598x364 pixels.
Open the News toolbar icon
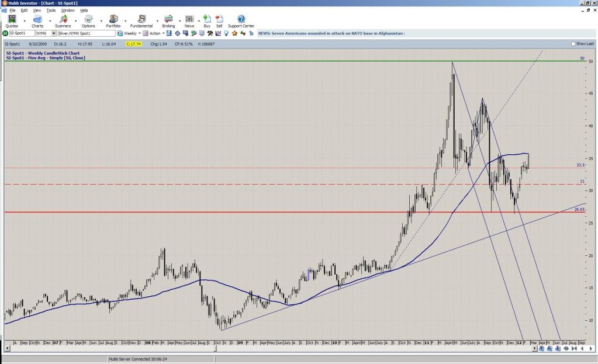[x=189, y=20]
